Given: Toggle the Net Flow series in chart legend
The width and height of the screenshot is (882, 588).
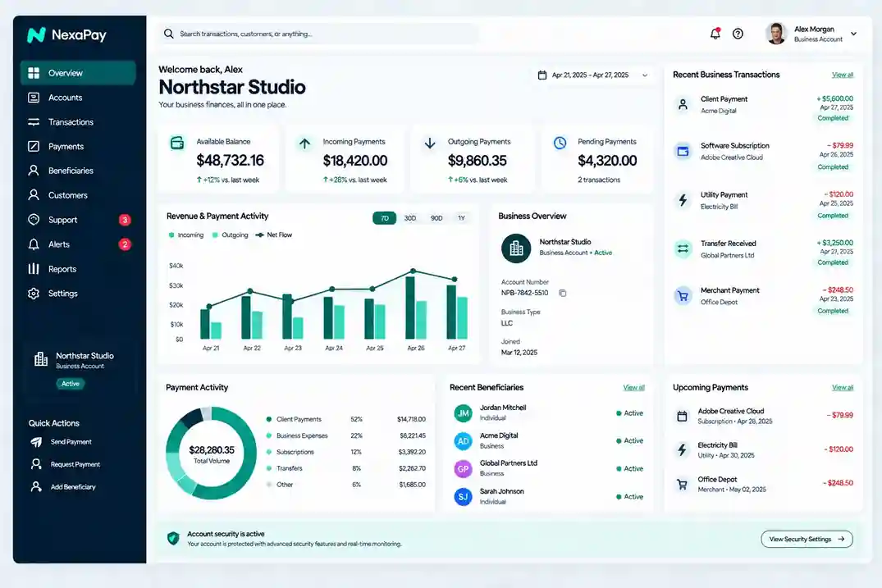Looking at the screenshot, I should 274,235.
